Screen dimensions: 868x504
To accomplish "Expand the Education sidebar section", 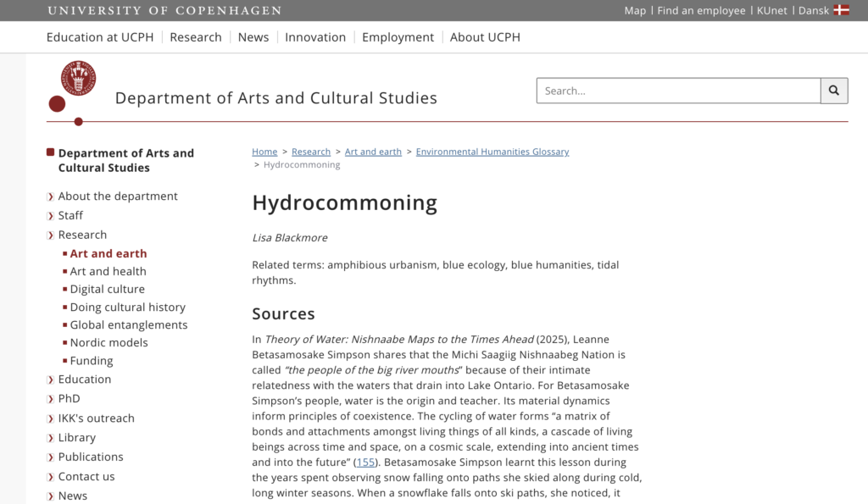I will (51, 379).
